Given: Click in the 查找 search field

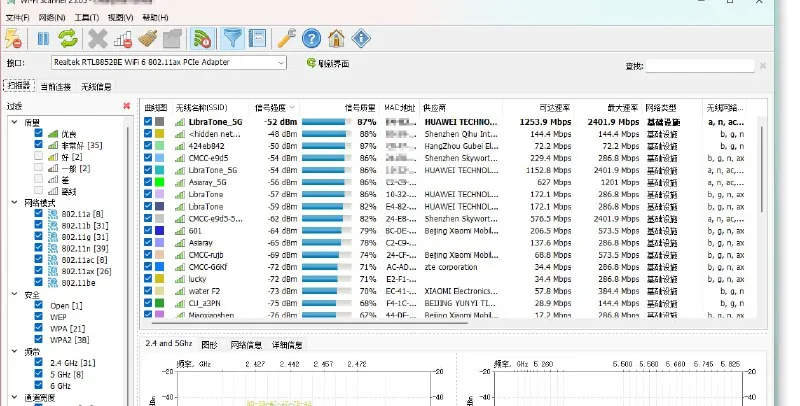Looking at the screenshot, I should [x=700, y=66].
